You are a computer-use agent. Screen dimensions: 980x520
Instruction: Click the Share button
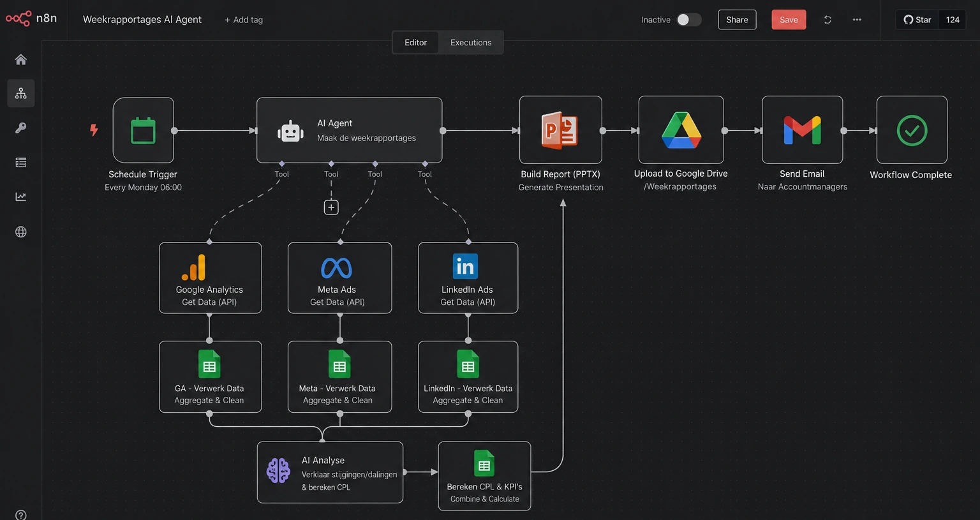click(737, 20)
